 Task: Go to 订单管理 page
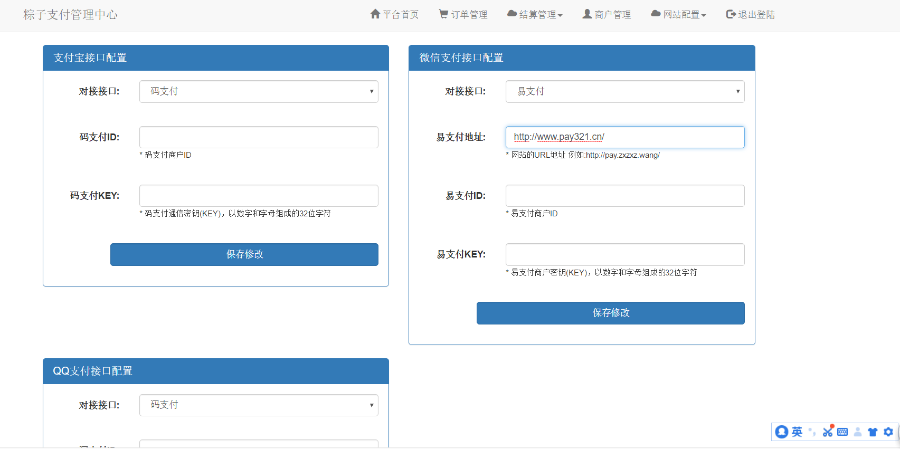[x=463, y=15]
